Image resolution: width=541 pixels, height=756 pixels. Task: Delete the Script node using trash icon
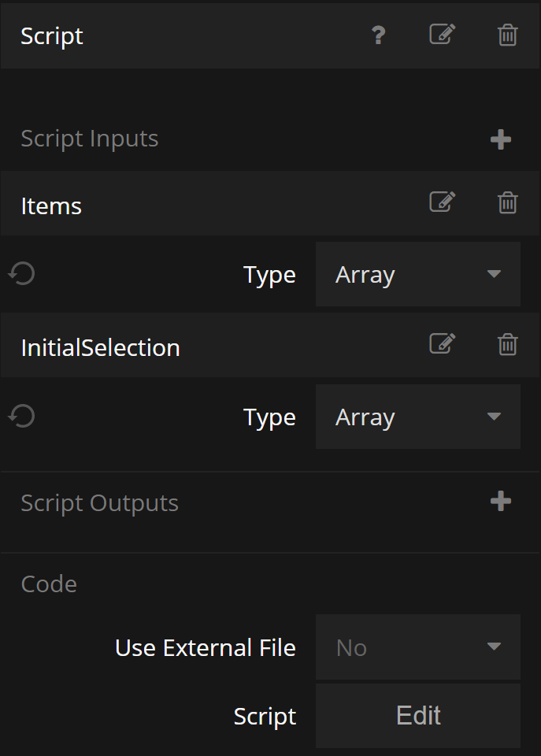(508, 35)
